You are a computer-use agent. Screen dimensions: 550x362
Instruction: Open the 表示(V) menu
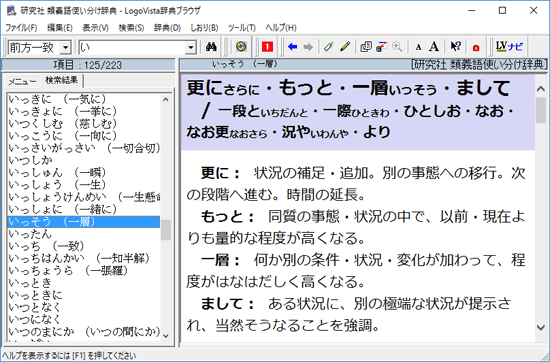(95, 28)
